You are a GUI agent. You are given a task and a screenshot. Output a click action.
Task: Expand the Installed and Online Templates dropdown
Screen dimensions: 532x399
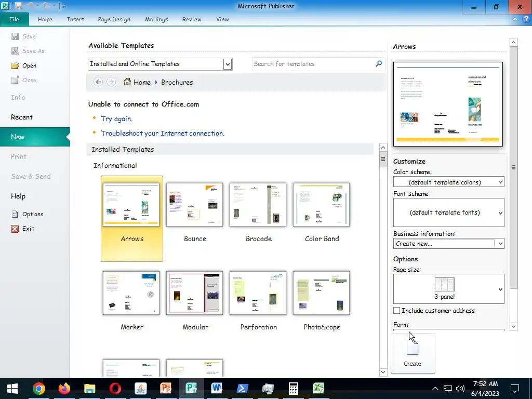point(228,64)
